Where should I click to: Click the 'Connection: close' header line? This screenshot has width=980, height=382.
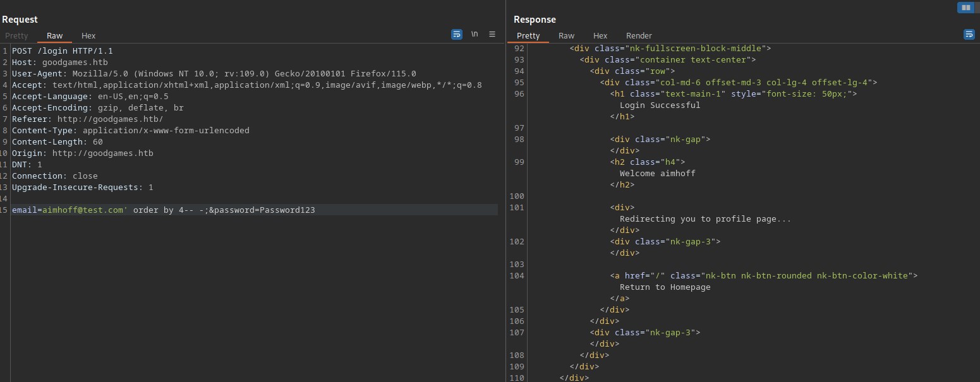pyautogui.click(x=55, y=176)
